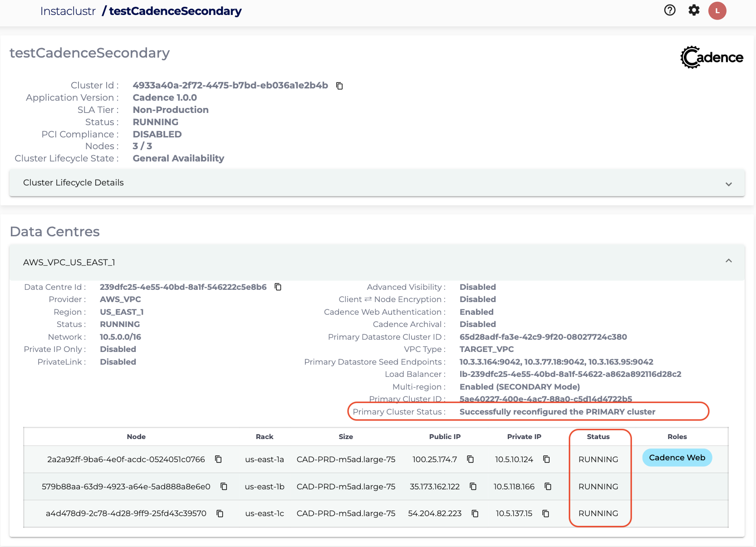Open the user account avatar menu
The width and height of the screenshot is (756, 547).
717,11
